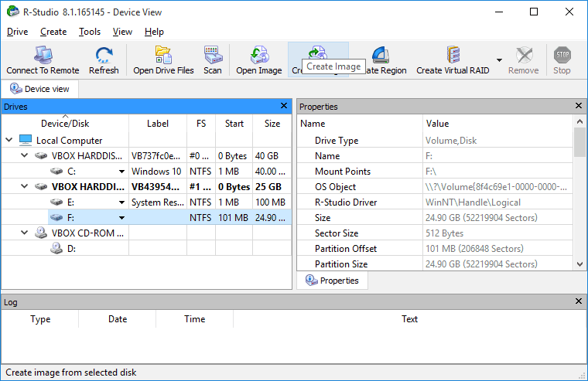The image size is (588, 381).
Task: Click the 'R-Studio Driver' property row
Action: point(435,202)
